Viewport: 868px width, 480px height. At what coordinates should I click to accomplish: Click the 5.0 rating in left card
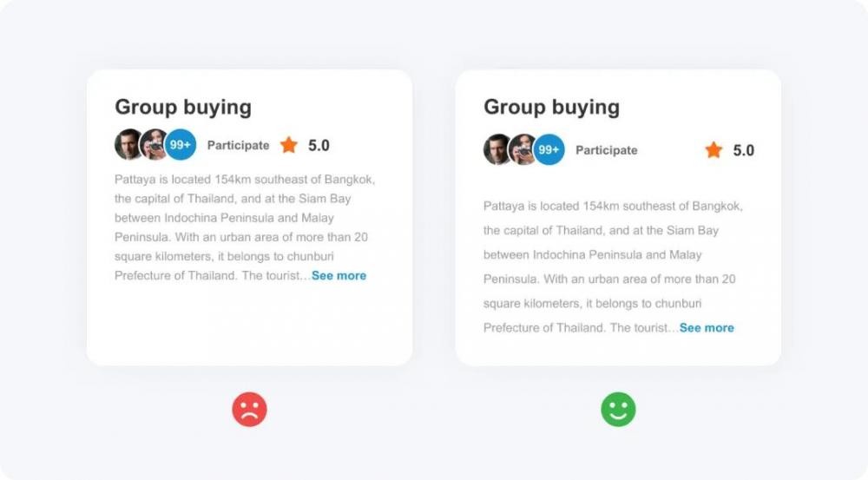click(319, 146)
